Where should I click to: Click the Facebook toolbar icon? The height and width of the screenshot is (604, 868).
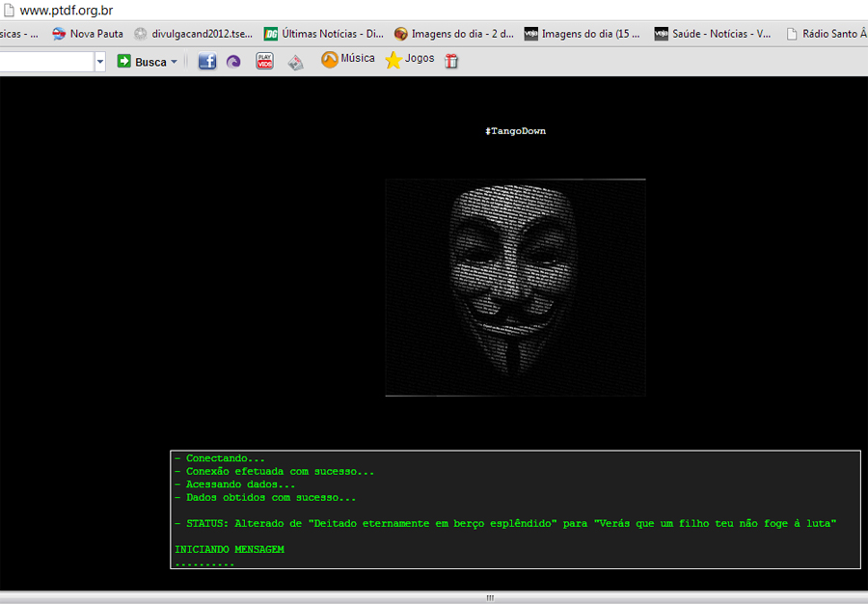click(x=207, y=61)
